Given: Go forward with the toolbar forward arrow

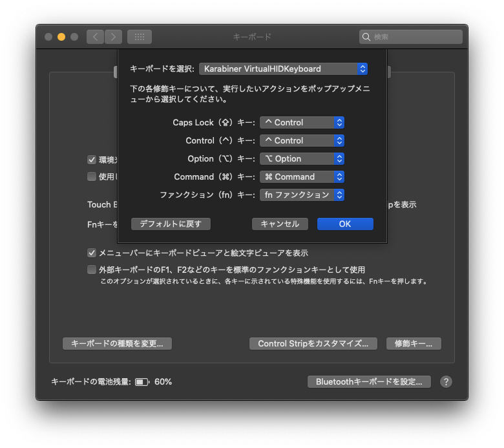Looking at the screenshot, I should [x=113, y=37].
